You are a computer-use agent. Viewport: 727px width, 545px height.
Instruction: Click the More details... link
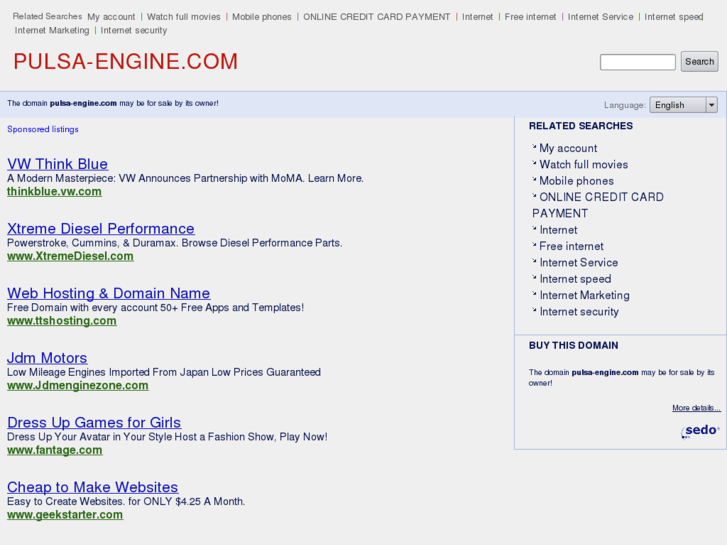click(696, 408)
